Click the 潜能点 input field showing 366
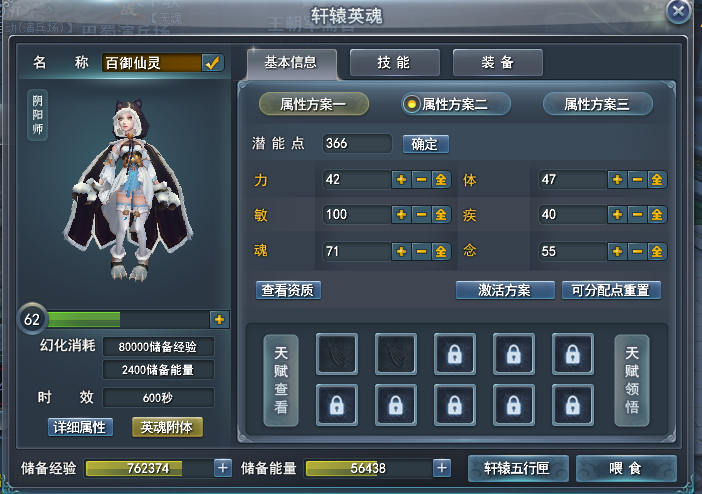The height and width of the screenshot is (494, 702). (357, 143)
